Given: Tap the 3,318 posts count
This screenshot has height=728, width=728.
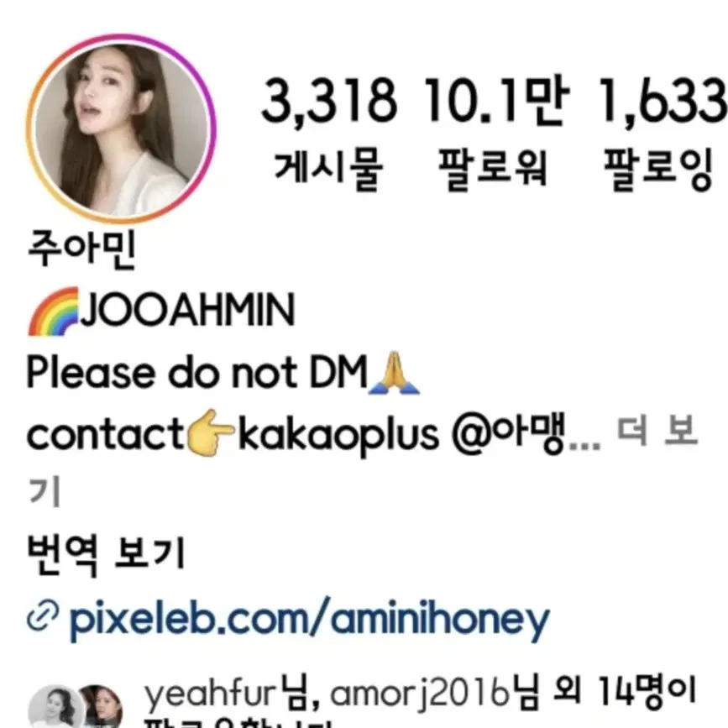Looking at the screenshot, I should pyautogui.click(x=329, y=100).
